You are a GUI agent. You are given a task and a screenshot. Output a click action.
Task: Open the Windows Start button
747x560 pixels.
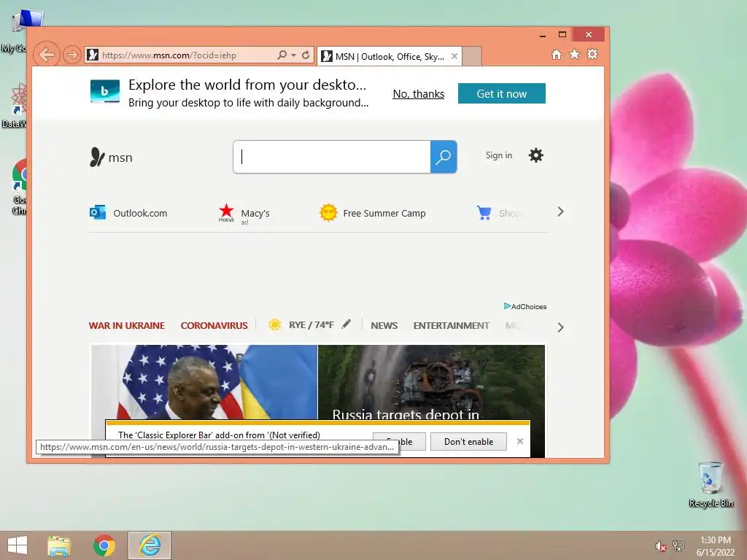pos(18,545)
